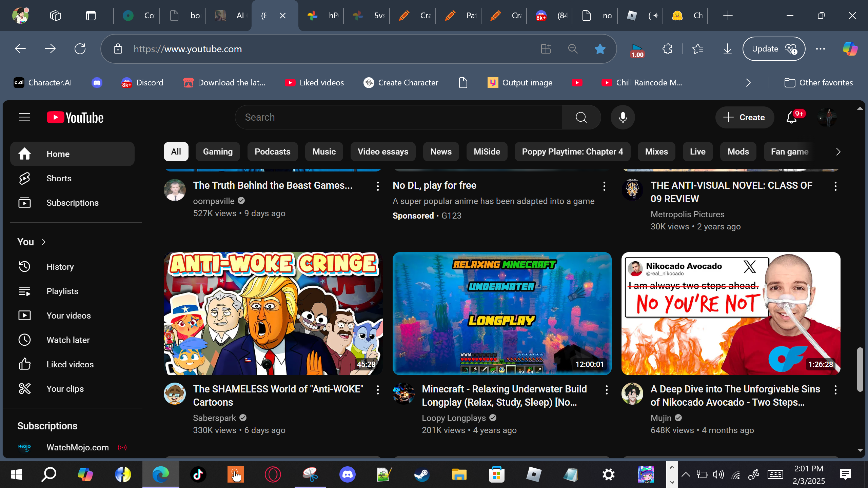Open a new browser tab
The height and width of the screenshot is (488, 868).
coord(728,16)
